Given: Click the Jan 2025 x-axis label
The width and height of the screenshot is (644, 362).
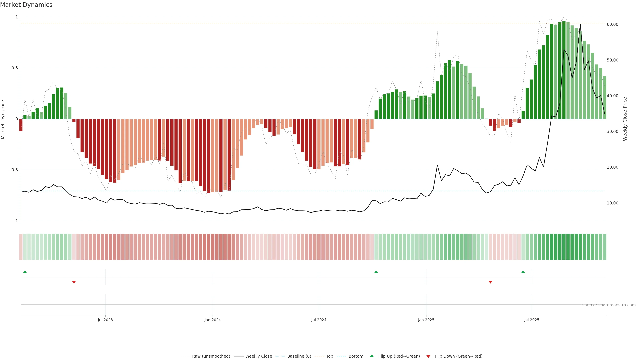Looking at the screenshot, I should pos(426,320).
